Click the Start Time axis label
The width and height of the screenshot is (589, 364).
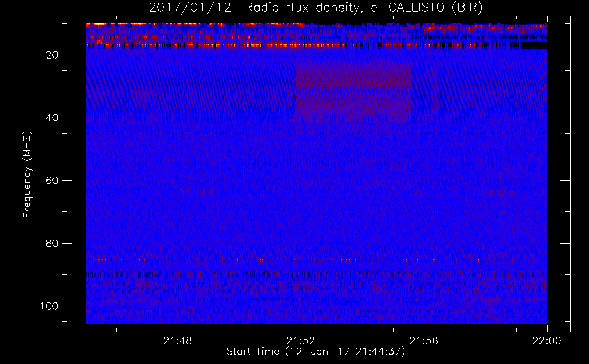point(316,352)
